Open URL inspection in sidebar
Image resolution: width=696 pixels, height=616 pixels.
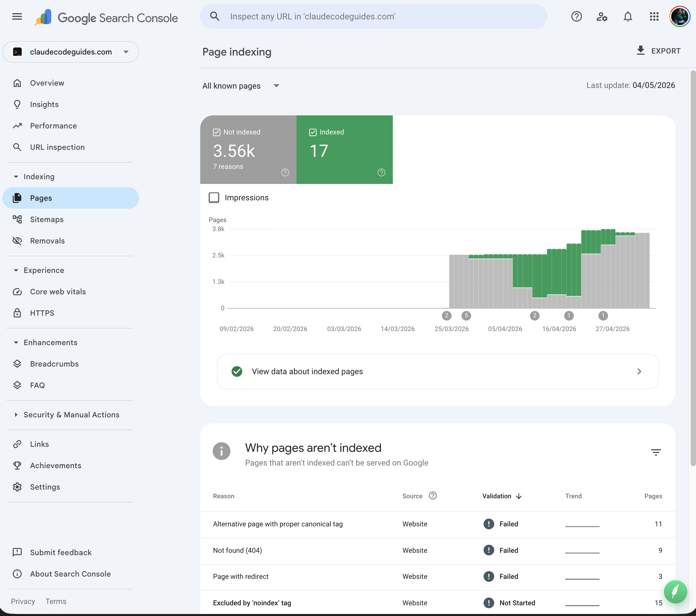(x=71, y=147)
